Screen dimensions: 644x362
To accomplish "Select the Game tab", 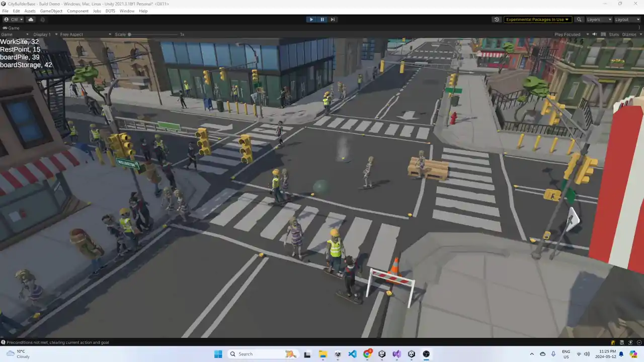I will point(11,28).
